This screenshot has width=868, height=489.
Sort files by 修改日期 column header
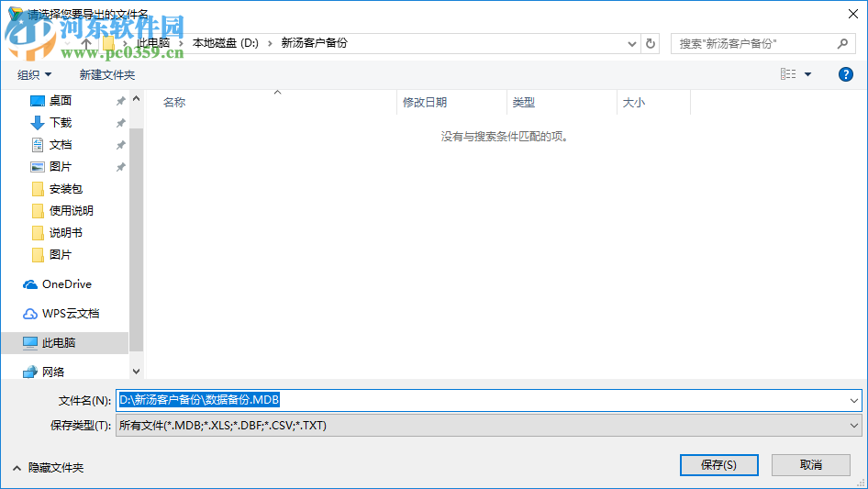click(425, 103)
